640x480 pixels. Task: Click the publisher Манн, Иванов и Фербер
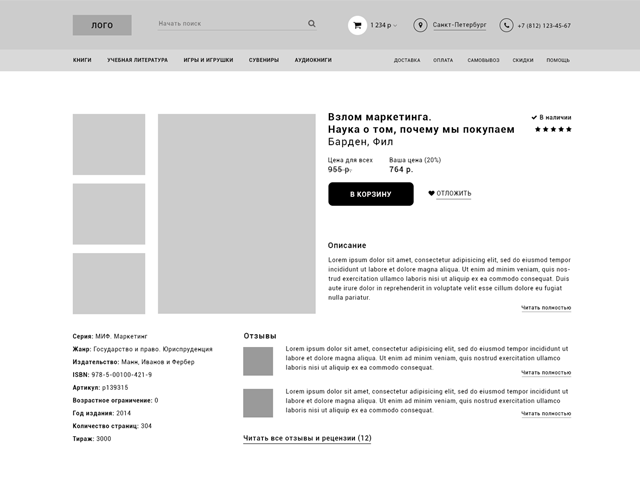[x=158, y=362]
